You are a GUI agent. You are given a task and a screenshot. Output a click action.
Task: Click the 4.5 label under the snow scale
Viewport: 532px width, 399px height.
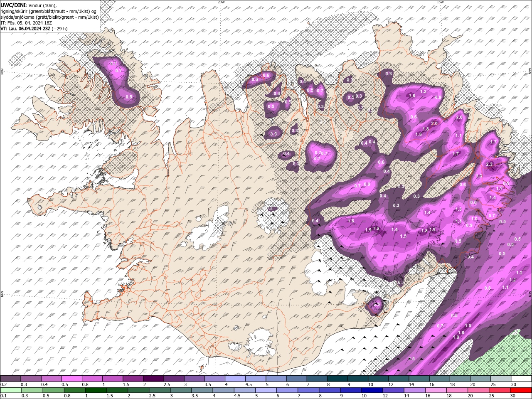(249, 384)
